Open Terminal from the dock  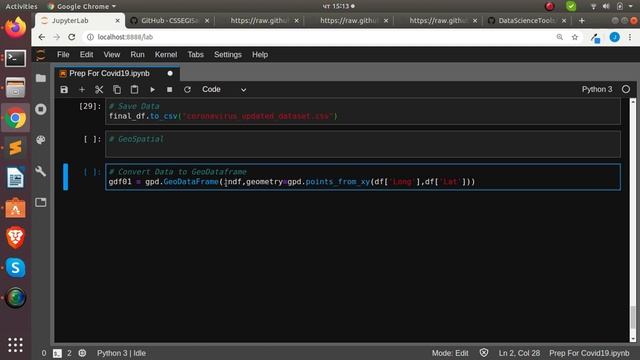[16, 58]
